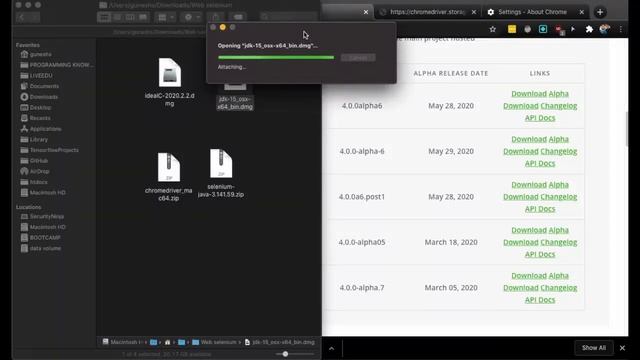Close the chromedriver.storage tab
Viewport: 640px width, 360px height.
(474, 12)
